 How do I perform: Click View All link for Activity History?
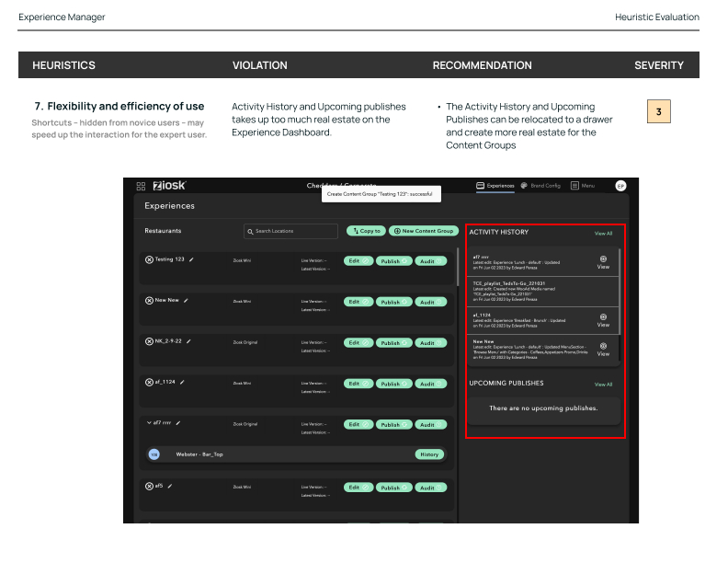click(x=603, y=234)
